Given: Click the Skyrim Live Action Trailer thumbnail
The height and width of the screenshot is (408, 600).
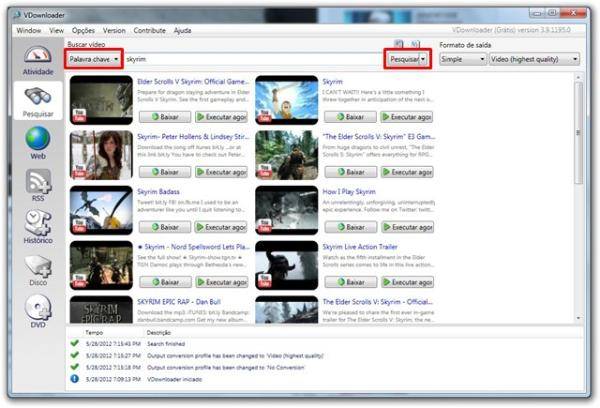Looking at the screenshot, I should [287, 265].
